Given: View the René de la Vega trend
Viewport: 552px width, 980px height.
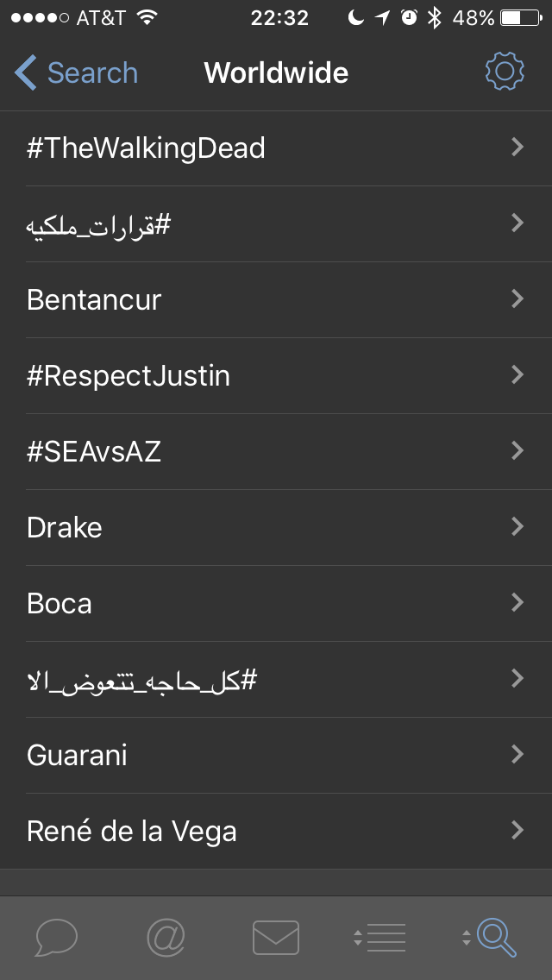Looking at the screenshot, I should click(x=132, y=831).
